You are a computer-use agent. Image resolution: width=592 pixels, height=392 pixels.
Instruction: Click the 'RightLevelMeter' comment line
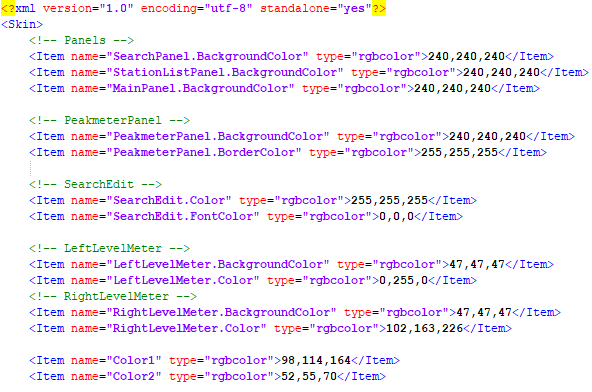(113, 296)
